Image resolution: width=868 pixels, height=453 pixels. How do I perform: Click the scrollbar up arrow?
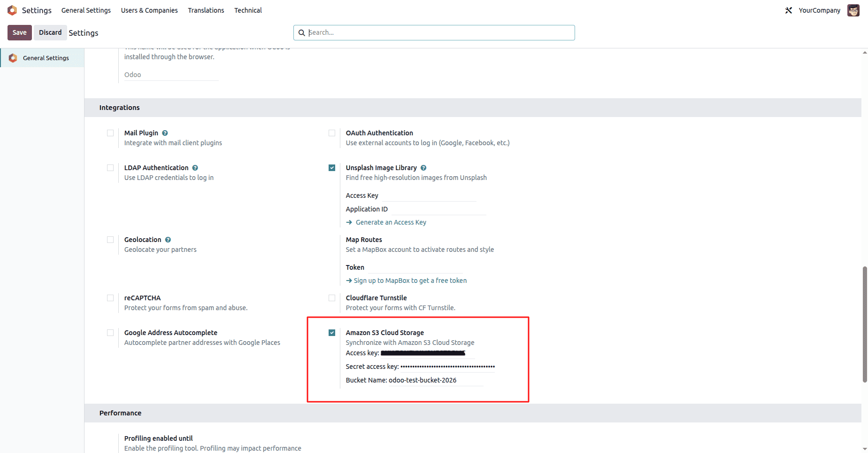click(x=865, y=52)
